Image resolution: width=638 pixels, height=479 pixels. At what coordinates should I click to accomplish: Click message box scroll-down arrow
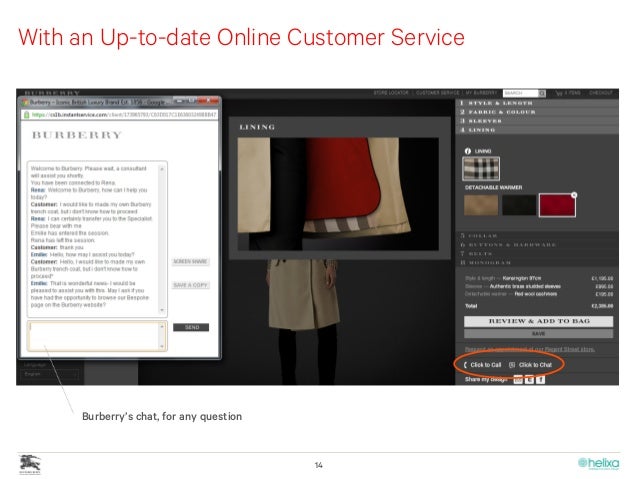162,346
